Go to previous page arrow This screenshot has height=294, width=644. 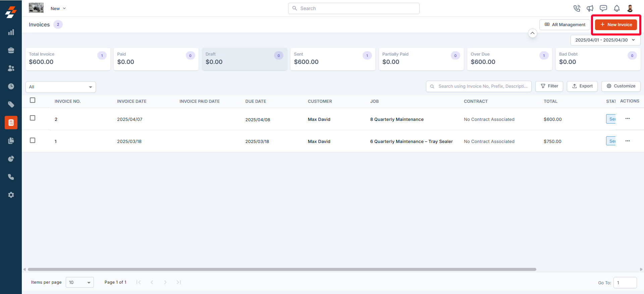[x=152, y=282]
